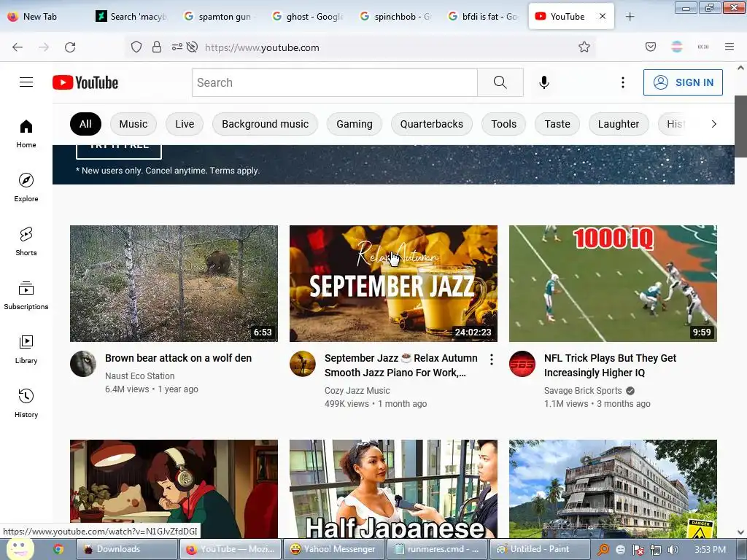
Task: Open the brown bear video thumbnail
Action: click(x=174, y=284)
